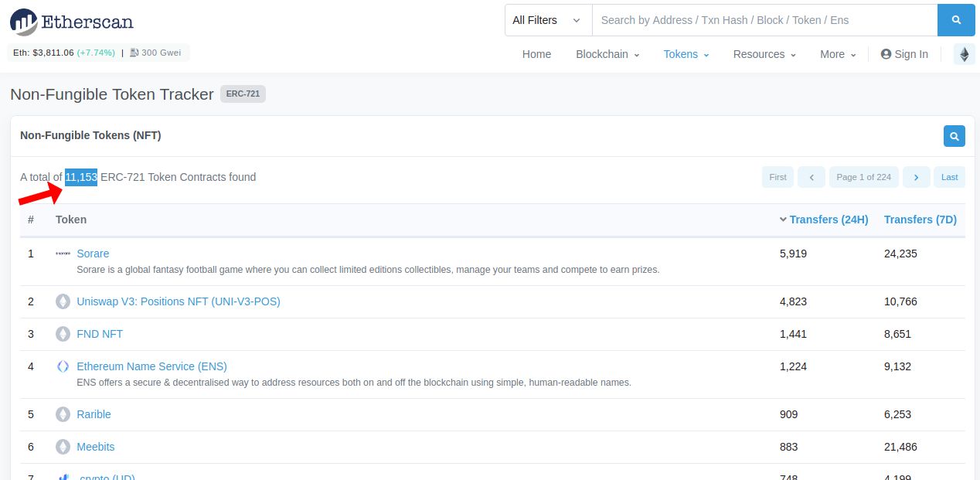Expand the Tokens menu

(x=686, y=54)
